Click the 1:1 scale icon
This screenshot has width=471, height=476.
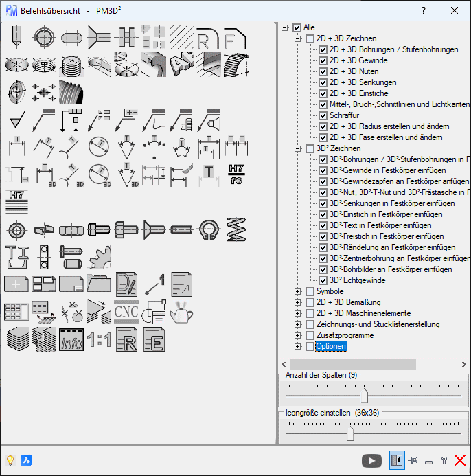(99, 339)
